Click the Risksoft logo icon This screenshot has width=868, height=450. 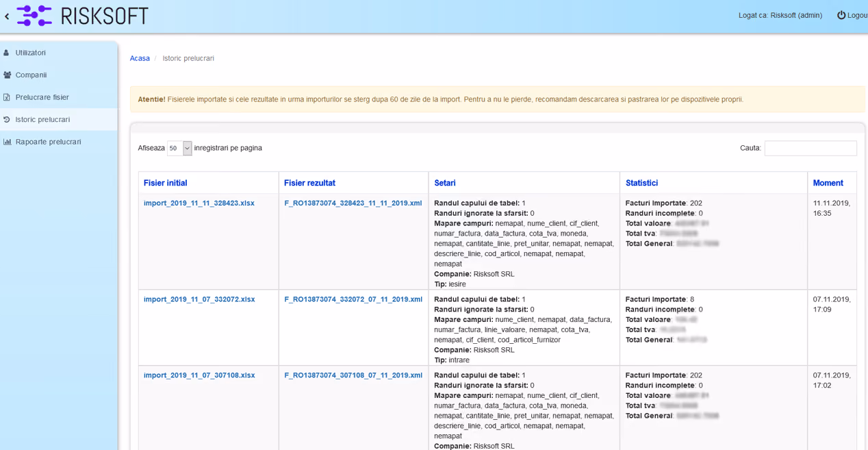pyautogui.click(x=34, y=16)
